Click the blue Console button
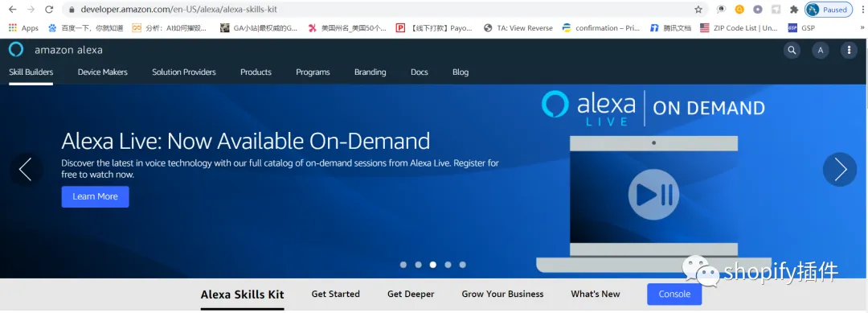This screenshot has width=868, height=313. [674, 294]
